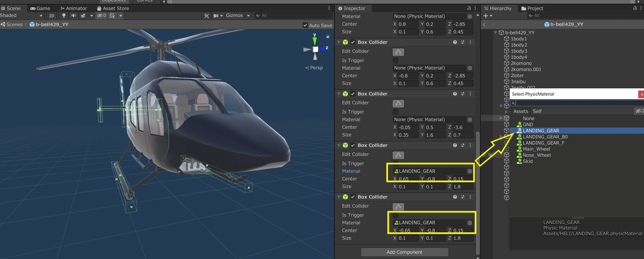Toggle Auto Save checkbox

click(305, 25)
